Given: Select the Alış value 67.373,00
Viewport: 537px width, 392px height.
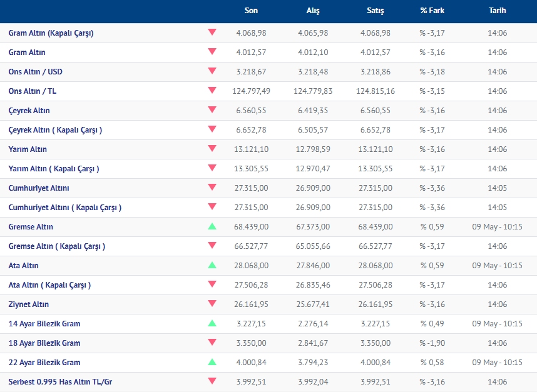Looking at the screenshot, I should point(313,227).
